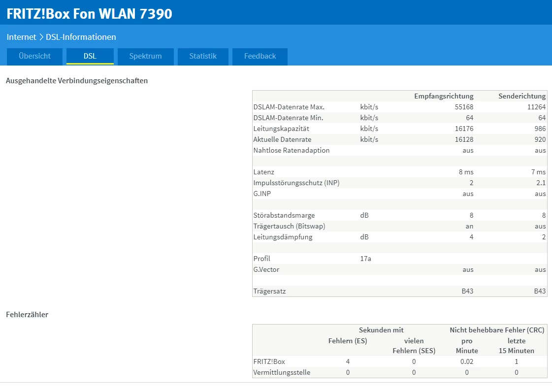This screenshot has height=392, width=552.
Task: Click the breadcrumb chevron separator icon
Action: point(41,37)
